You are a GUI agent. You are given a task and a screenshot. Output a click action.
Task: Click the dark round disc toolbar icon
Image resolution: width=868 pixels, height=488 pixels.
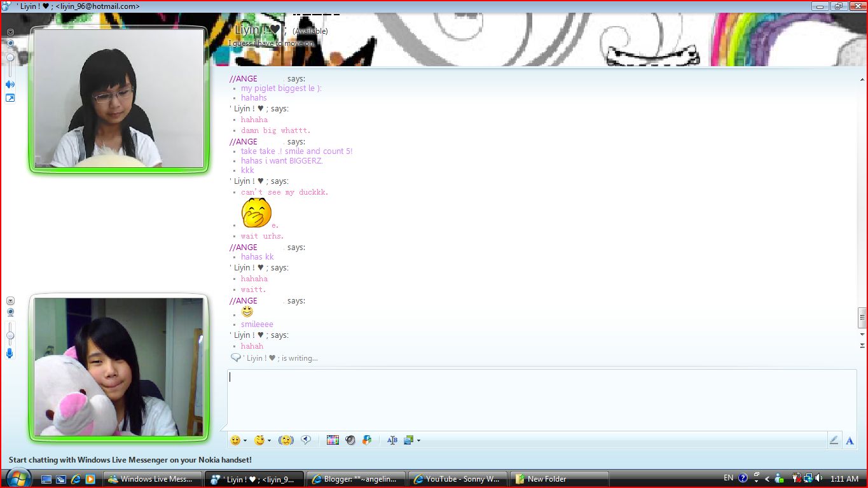coord(350,440)
